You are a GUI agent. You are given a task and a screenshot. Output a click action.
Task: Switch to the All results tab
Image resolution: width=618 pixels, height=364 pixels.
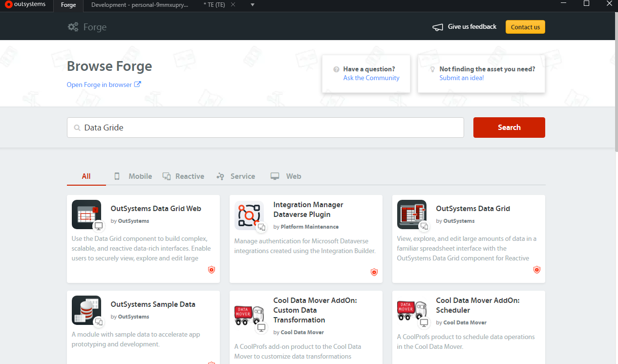(86, 176)
